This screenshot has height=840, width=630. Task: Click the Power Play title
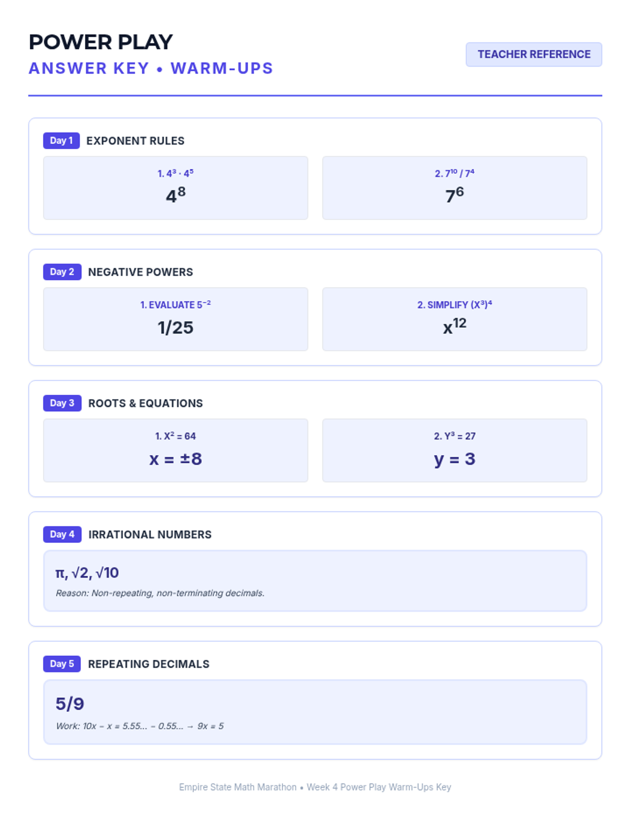pyautogui.click(x=101, y=42)
